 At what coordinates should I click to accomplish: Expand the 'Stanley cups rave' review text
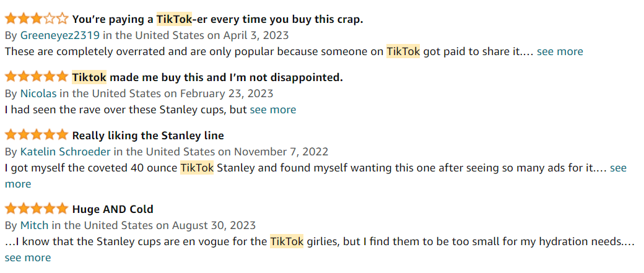click(272, 110)
